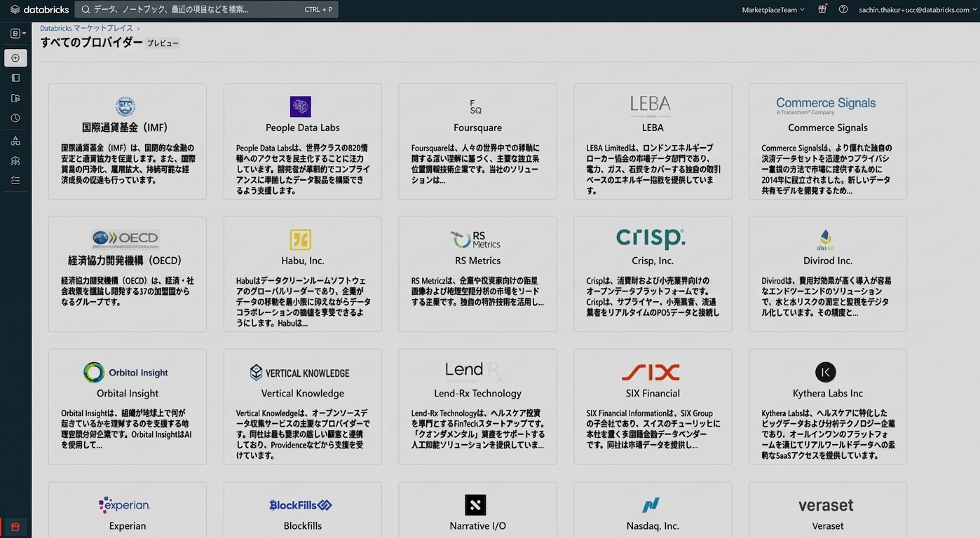This screenshot has height=538, width=980.
Task: Open the Catalog icon in sidebar
Action: coord(15,99)
